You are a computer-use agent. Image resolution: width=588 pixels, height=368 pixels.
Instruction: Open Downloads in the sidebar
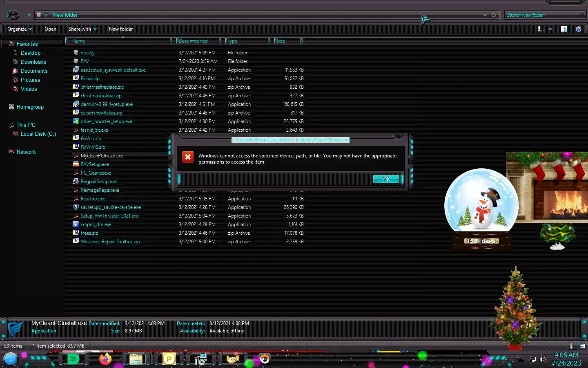(33, 62)
